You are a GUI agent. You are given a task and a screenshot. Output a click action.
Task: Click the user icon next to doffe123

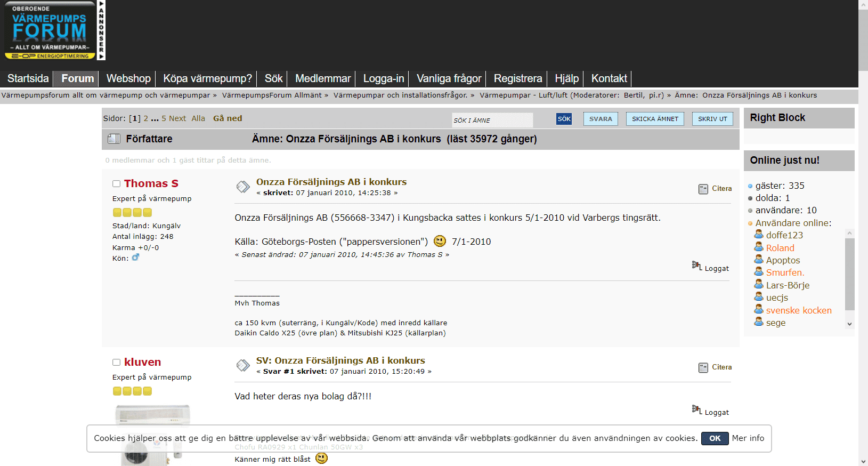tap(759, 235)
